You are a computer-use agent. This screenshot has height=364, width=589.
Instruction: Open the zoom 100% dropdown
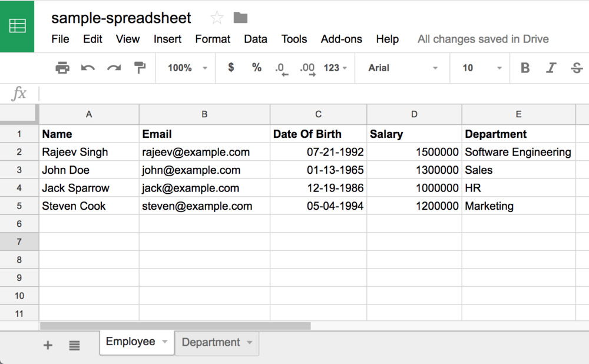point(187,68)
